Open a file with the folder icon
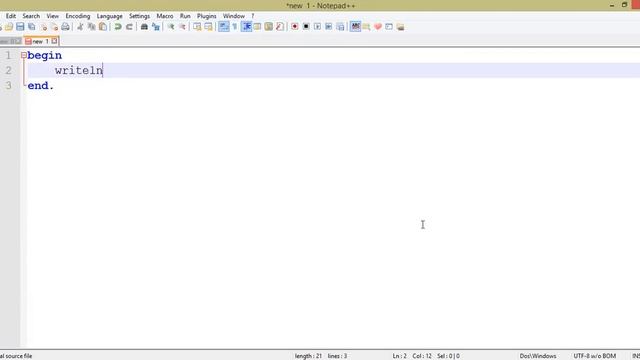This screenshot has height=360, width=640. point(9,27)
